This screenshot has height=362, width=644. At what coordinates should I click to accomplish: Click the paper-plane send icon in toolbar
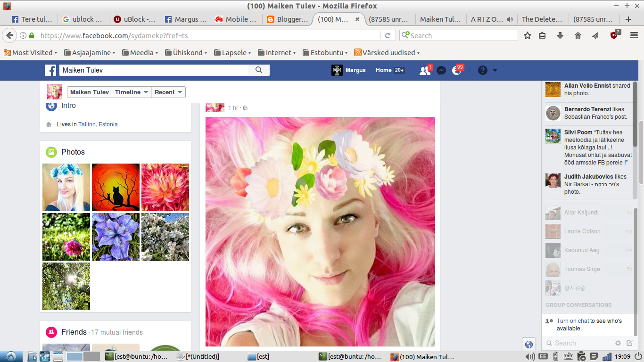pyautogui.click(x=595, y=35)
